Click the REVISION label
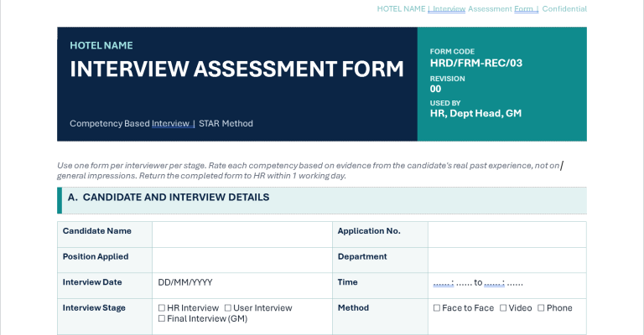Screen dimensions: 644x335 coord(447,79)
